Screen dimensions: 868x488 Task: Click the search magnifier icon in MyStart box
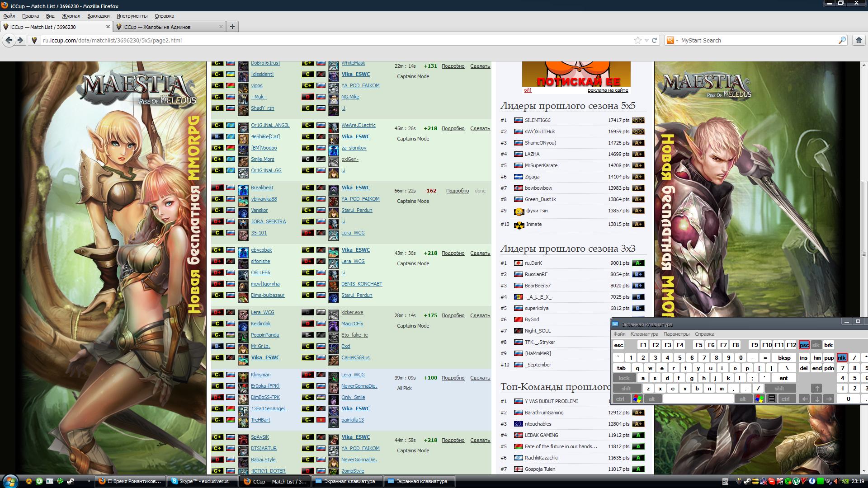842,40
